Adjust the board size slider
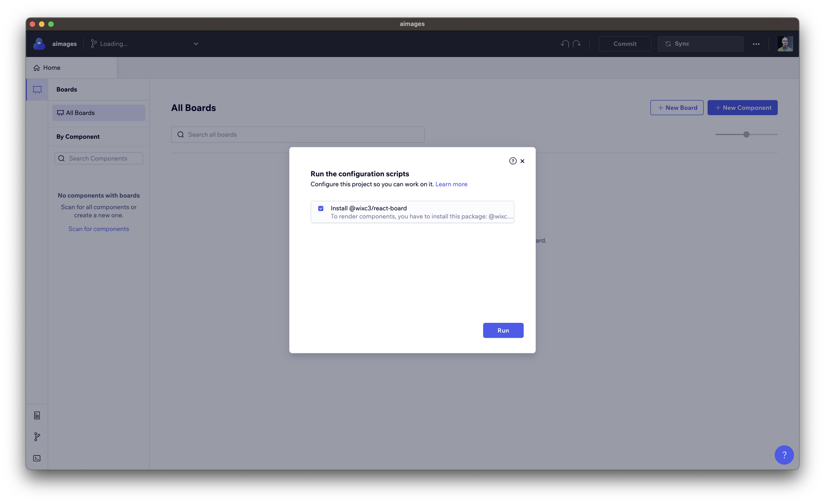This screenshot has width=825, height=504. tap(746, 134)
